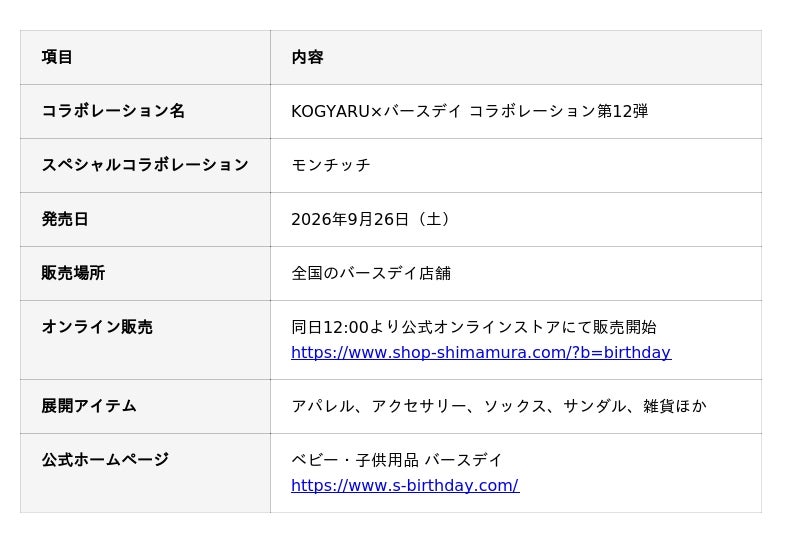Screen dimensions: 800x543
Task: Click the ベビー・子供用品 バースデイ text
Action: tap(396, 460)
